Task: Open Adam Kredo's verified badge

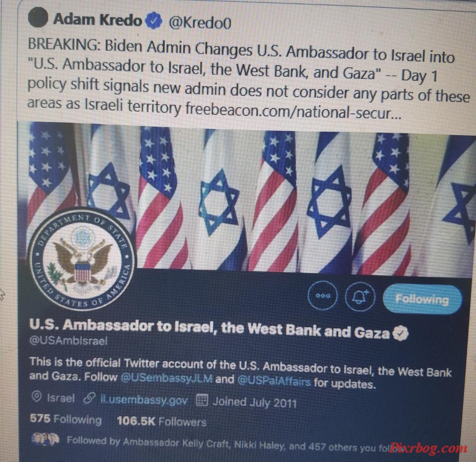Action: [x=154, y=21]
